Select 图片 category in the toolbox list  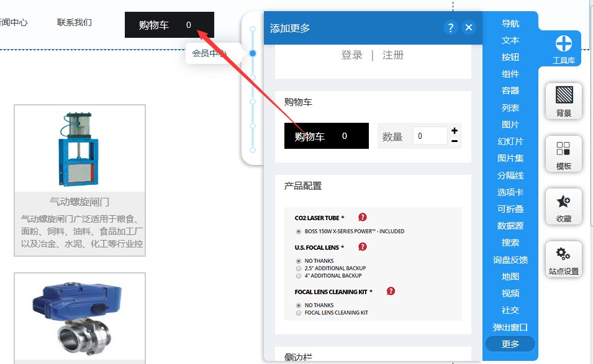[x=510, y=125]
